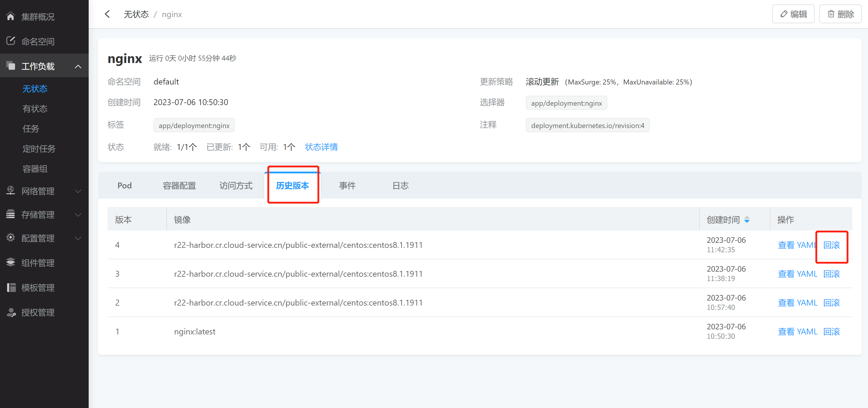Image resolution: width=868 pixels, height=408 pixels.
Task: Click the cluster overview home icon
Action: click(x=10, y=16)
